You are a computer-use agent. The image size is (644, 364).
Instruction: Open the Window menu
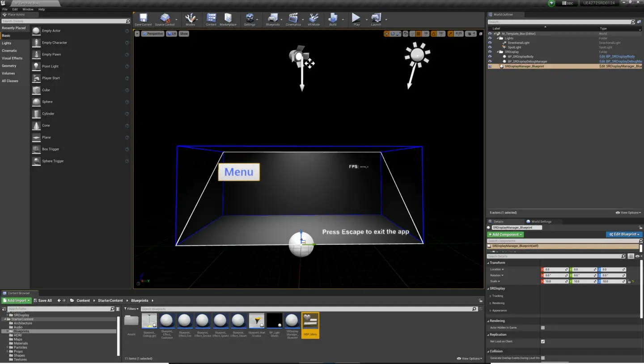tap(28, 9)
